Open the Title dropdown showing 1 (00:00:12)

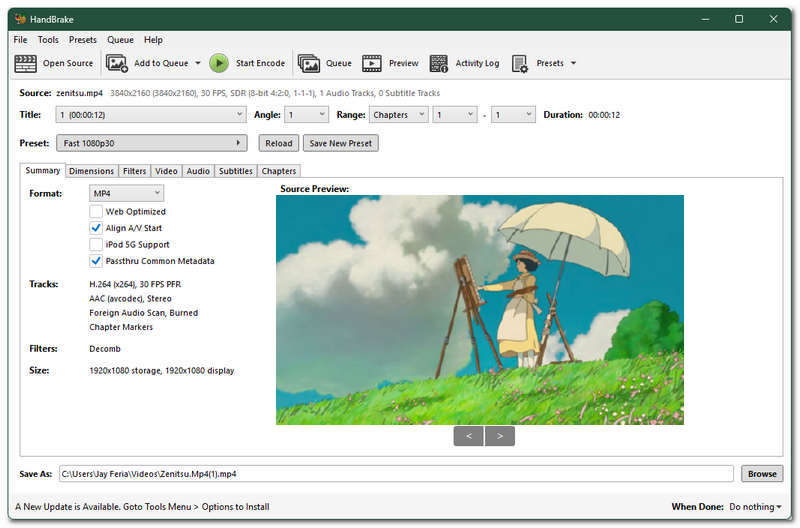click(151, 115)
